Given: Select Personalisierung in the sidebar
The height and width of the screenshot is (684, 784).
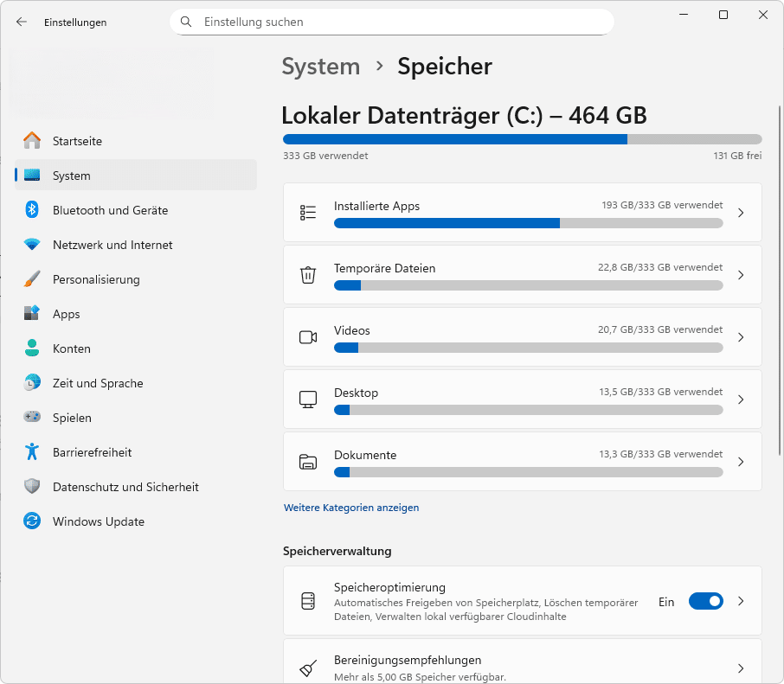Looking at the screenshot, I should pyautogui.click(x=96, y=279).
